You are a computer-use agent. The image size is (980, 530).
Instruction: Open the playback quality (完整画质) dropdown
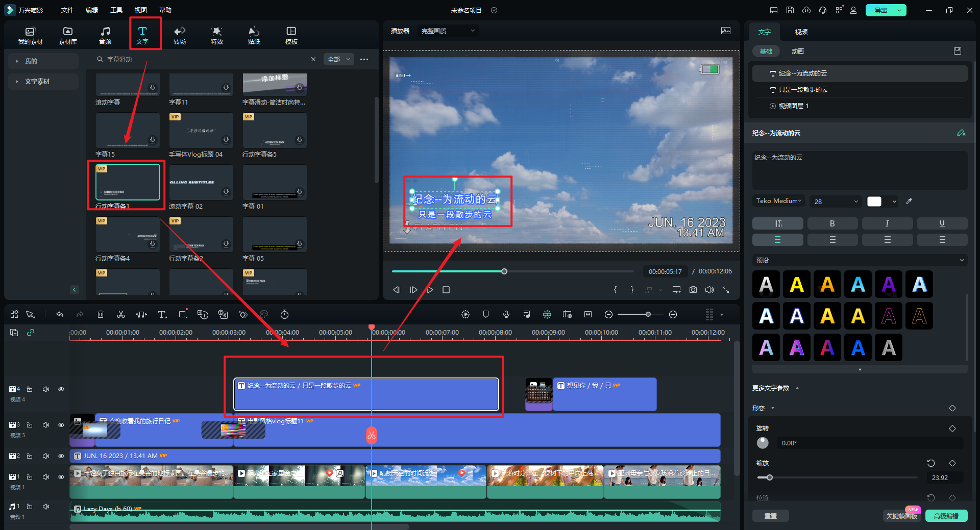(448, 31)
